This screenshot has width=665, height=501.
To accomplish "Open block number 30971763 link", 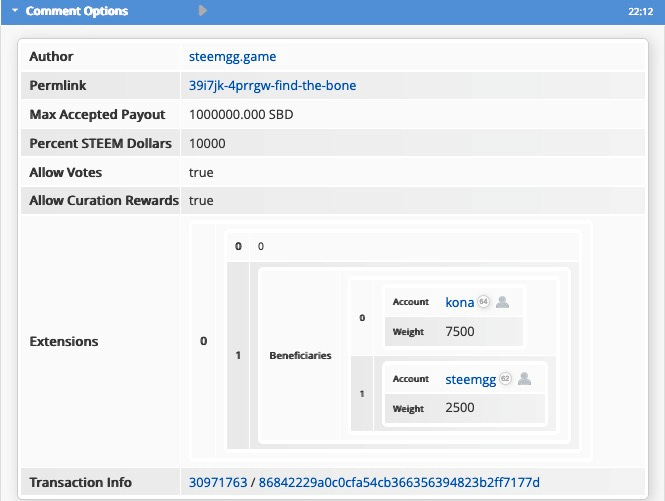I will point(218,482).
